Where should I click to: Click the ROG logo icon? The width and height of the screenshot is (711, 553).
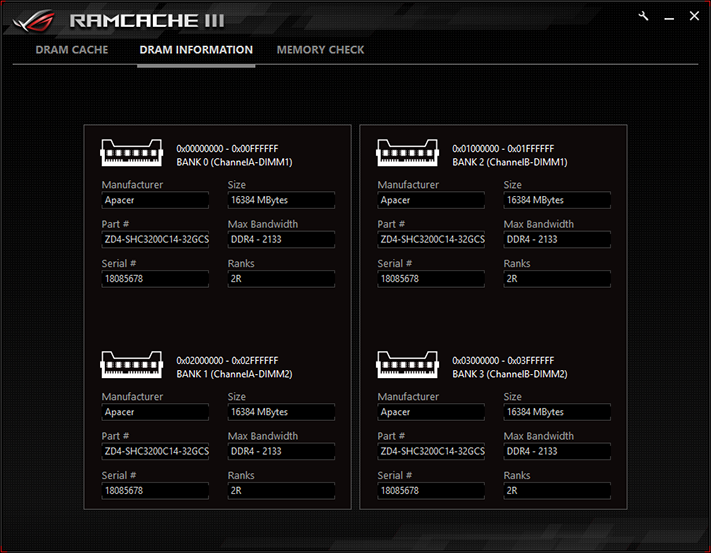pyautogui.click(x=34, y=21)
